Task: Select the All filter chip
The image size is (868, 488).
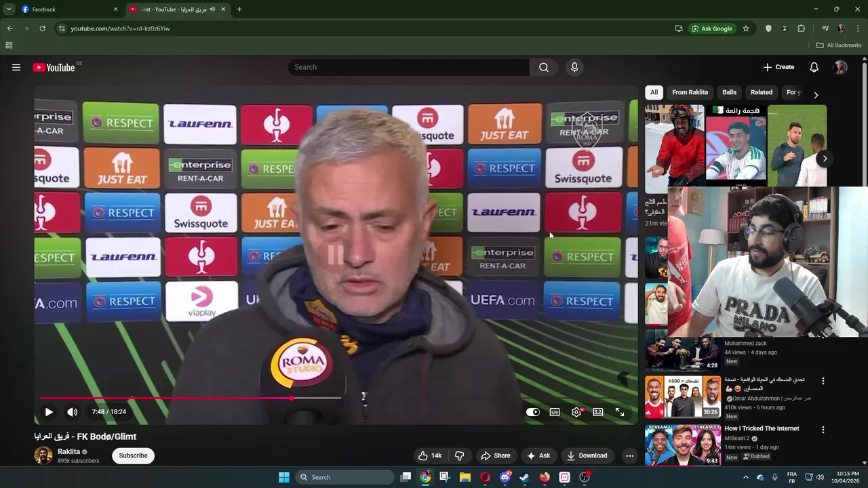Action: pyautogui.click(x=654, y=92)
